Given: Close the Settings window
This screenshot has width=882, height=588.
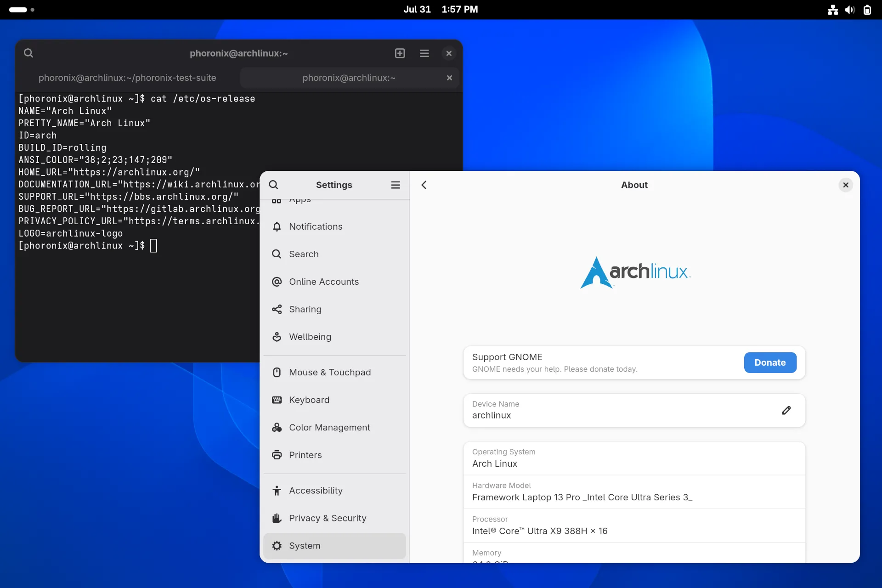Looking at the screenshot, I should coord(846,185).
